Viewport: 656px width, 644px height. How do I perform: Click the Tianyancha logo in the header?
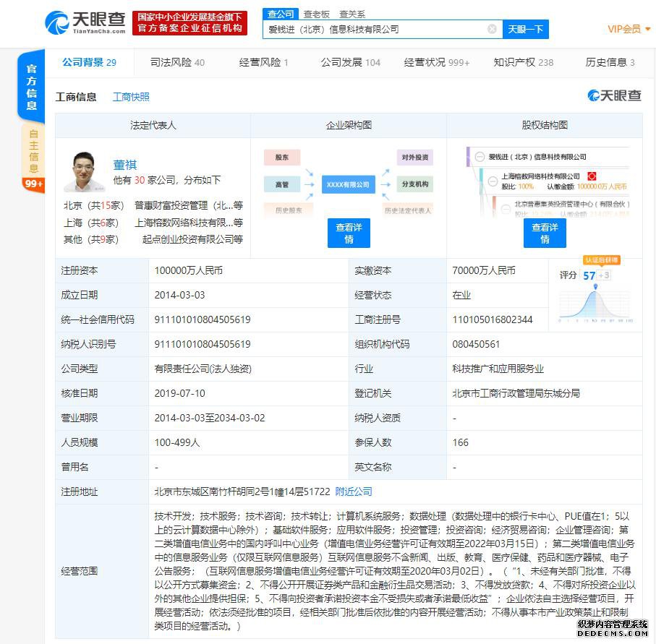[85, 22]
